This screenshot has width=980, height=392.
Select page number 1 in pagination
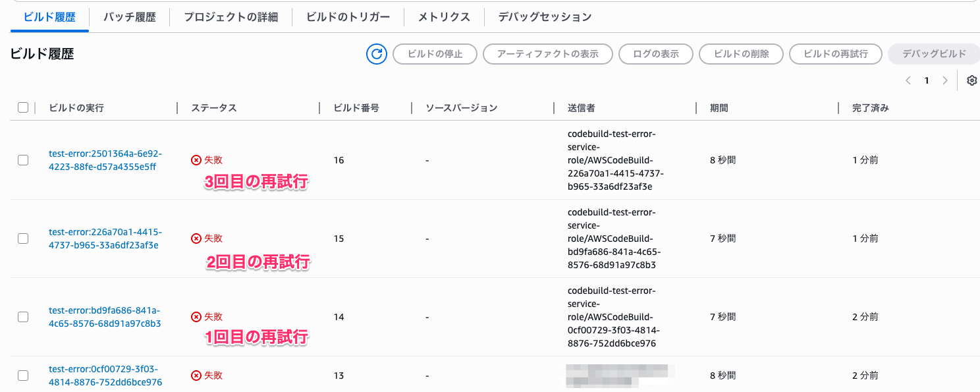[926, 80]
